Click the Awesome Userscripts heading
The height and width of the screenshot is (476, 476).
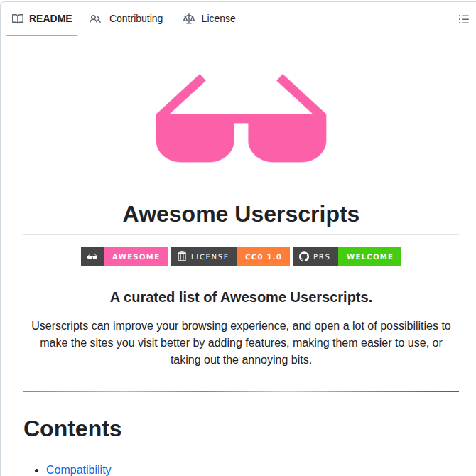241,215
